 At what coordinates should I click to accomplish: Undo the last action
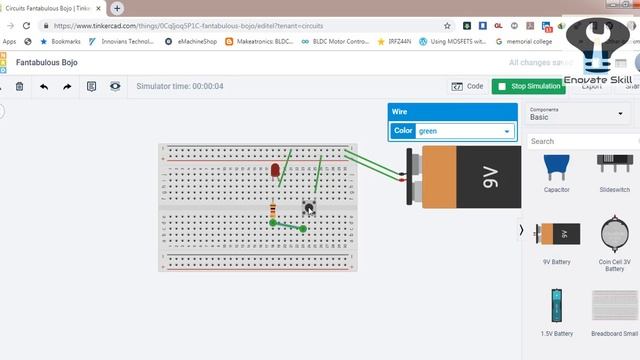pyautogui.click(x=44, y=87)
